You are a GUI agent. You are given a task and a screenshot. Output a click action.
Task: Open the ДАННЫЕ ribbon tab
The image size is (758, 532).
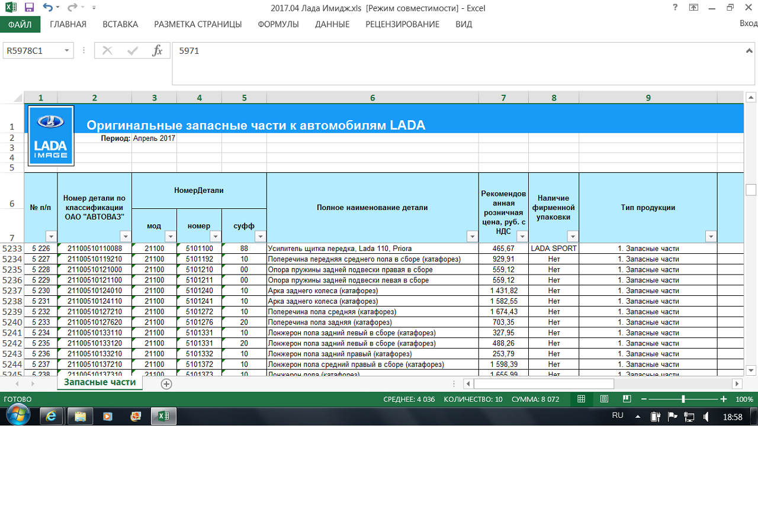coord(332,24)
